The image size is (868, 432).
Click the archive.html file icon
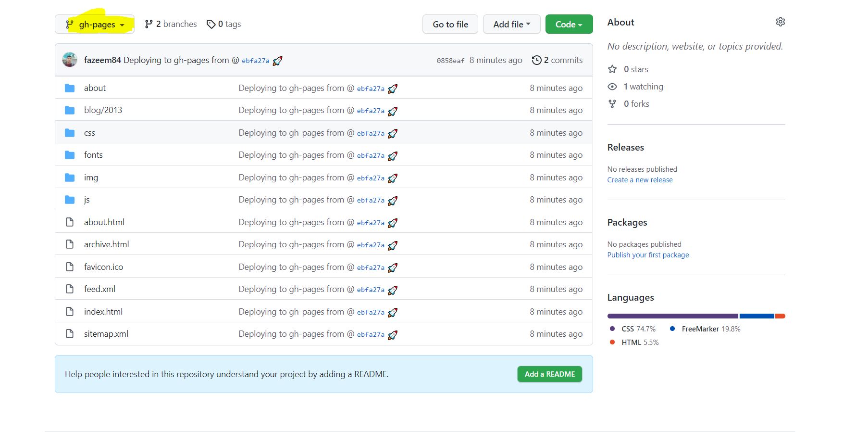[x=70, y=244]
